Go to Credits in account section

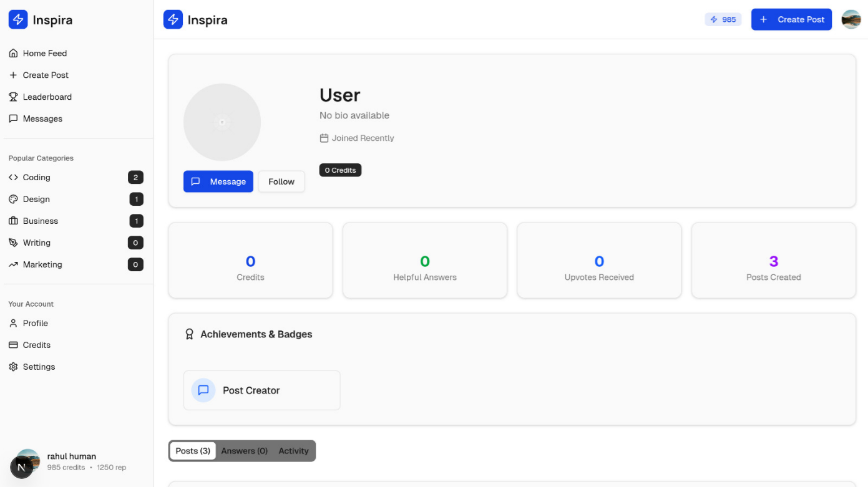click(x=36, y=345)
